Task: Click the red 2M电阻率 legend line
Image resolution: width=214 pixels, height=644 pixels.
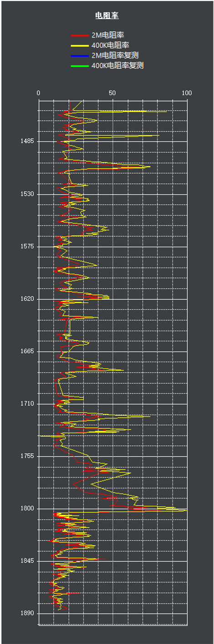Action: (79, 35)
